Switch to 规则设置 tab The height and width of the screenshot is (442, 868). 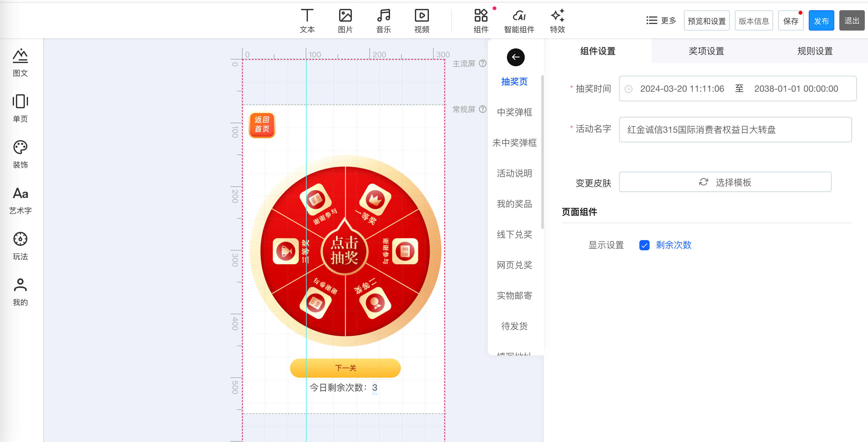pyautogui.click(x=815, y=51)
